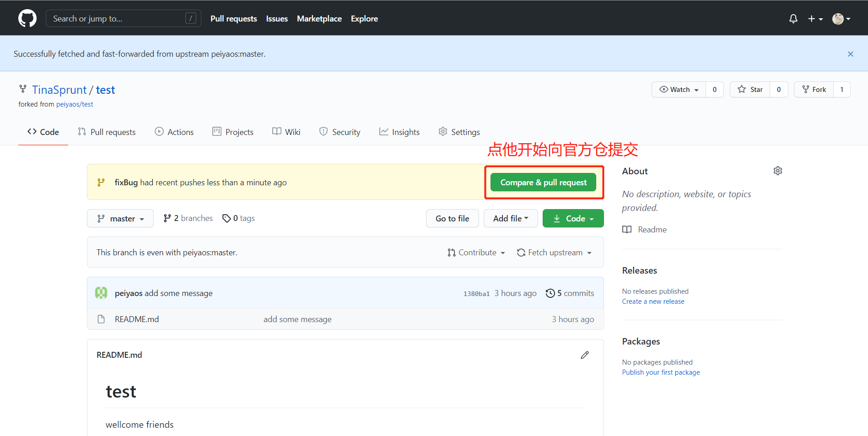Open the test repository name link
This screenshot has width=868, height=436.
coord(105,90)
